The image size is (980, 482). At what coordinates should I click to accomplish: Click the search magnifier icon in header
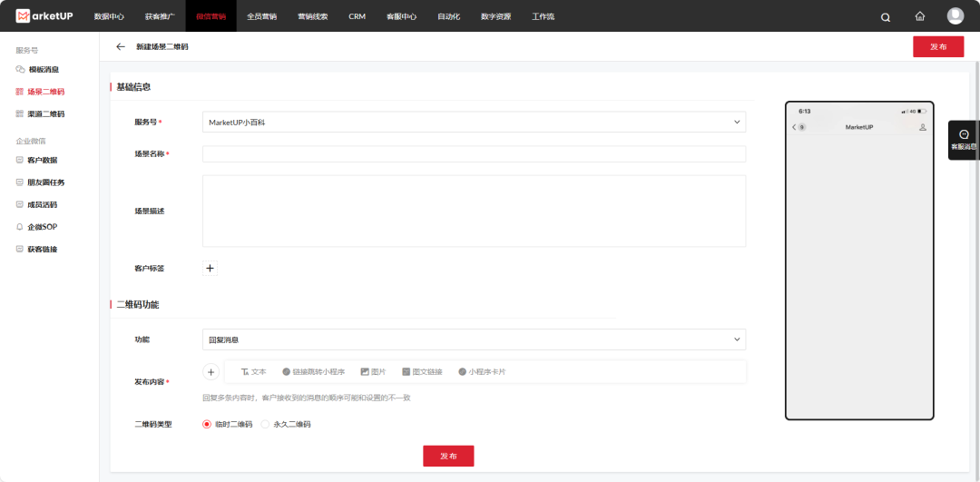pyautogui.click(x=886, y=16)
